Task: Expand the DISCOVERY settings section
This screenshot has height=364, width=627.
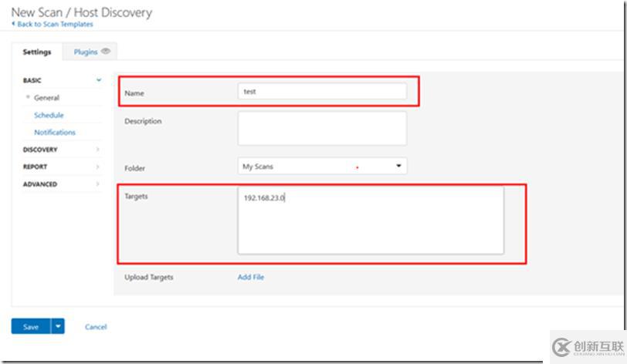Action: [x=40, y=150]
